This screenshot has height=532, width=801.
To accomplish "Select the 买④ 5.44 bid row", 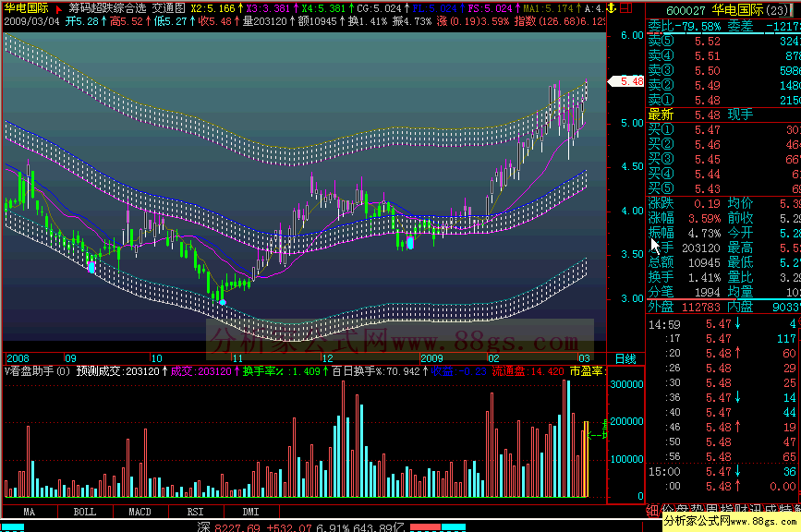I will click(x=723, y=175).
